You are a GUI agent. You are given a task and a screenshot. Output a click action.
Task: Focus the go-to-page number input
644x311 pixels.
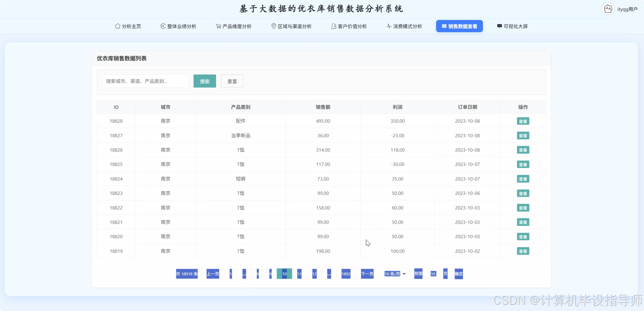click(433, 274)
